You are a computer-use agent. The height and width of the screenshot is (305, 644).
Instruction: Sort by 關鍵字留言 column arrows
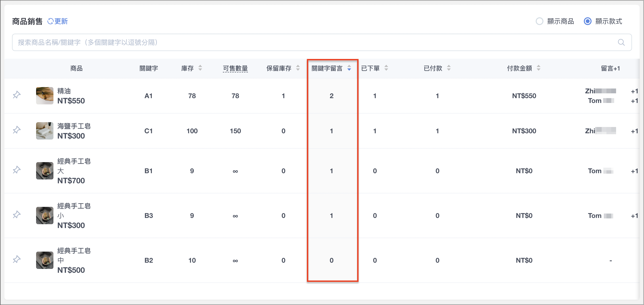[349, 68]
